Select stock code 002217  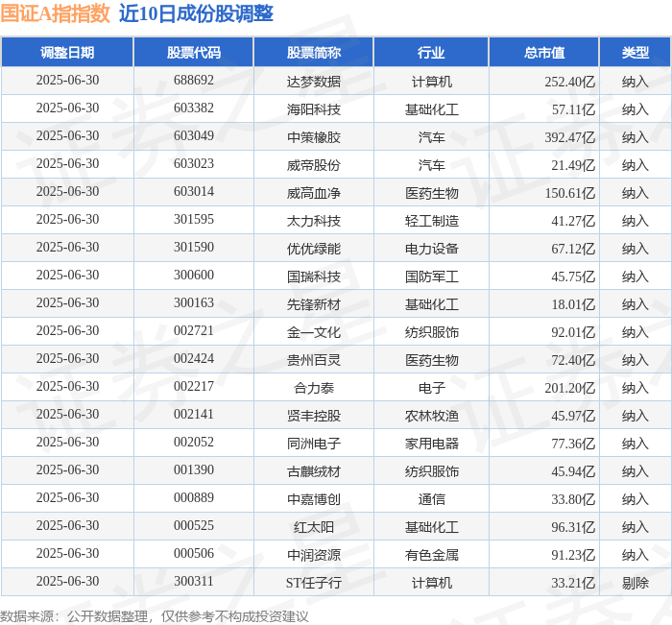click(x=194, y=387)
